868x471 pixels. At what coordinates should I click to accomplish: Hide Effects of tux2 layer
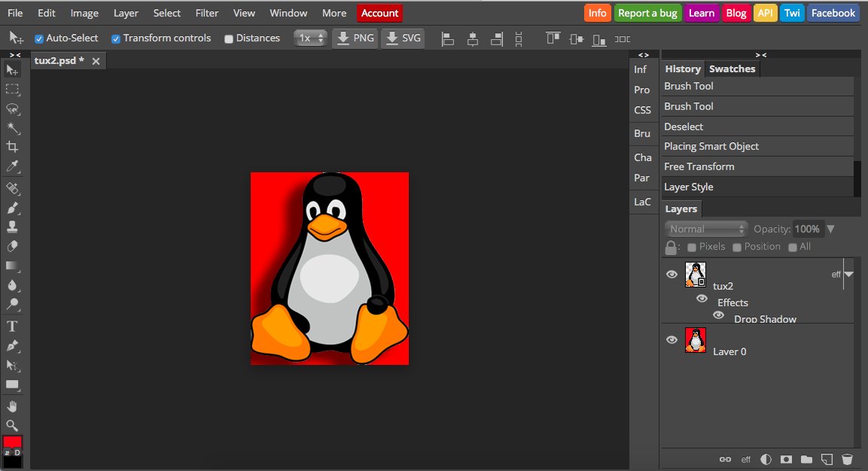pos(702,298)
